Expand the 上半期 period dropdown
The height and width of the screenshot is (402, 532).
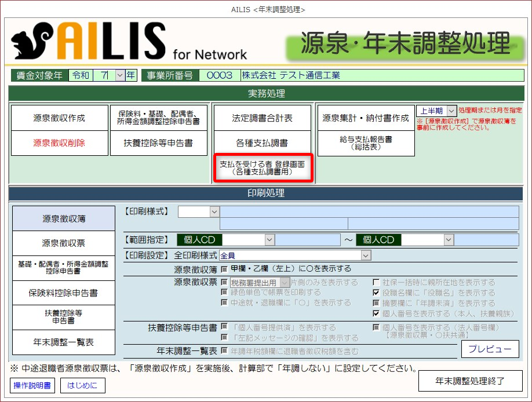coord(451,111)
